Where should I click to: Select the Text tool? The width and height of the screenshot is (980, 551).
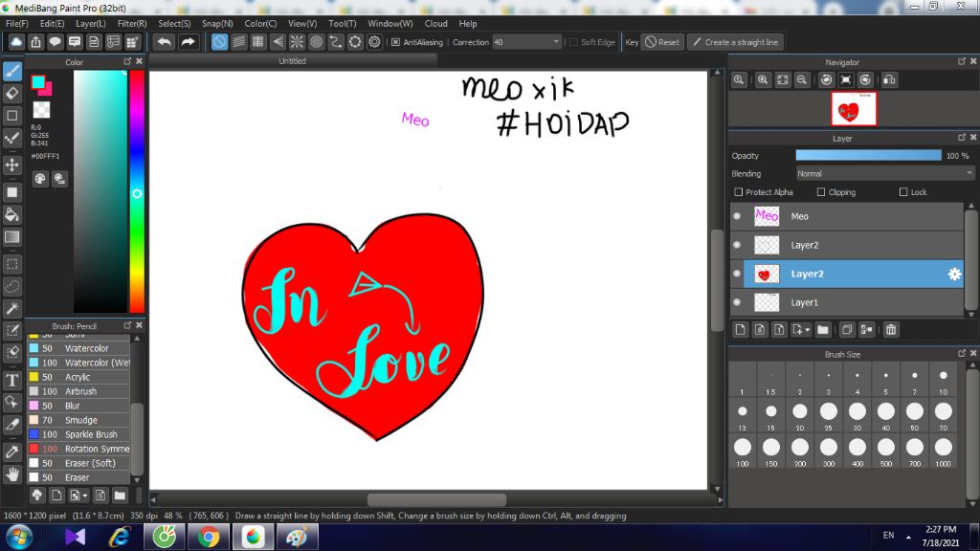click(11, 380)
